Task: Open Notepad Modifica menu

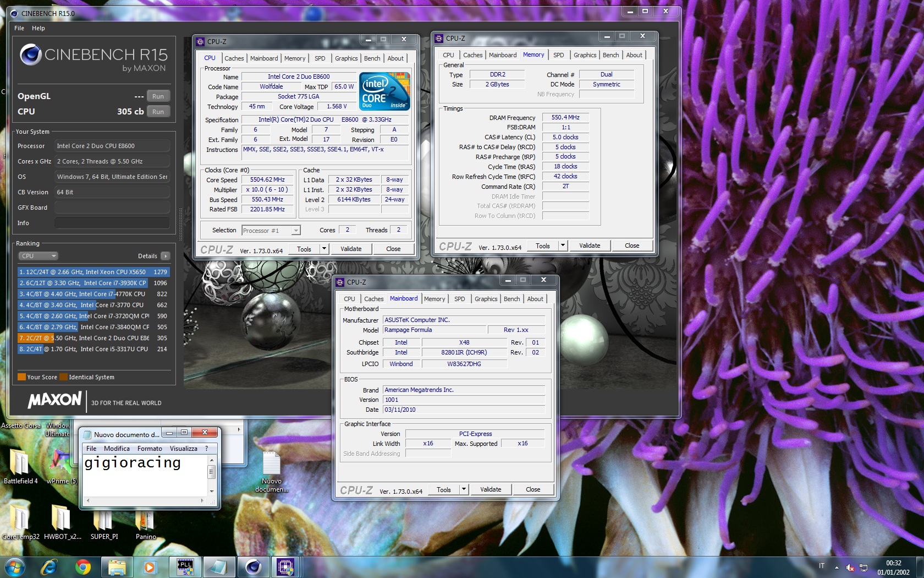Action: click(x=117, y=449)
